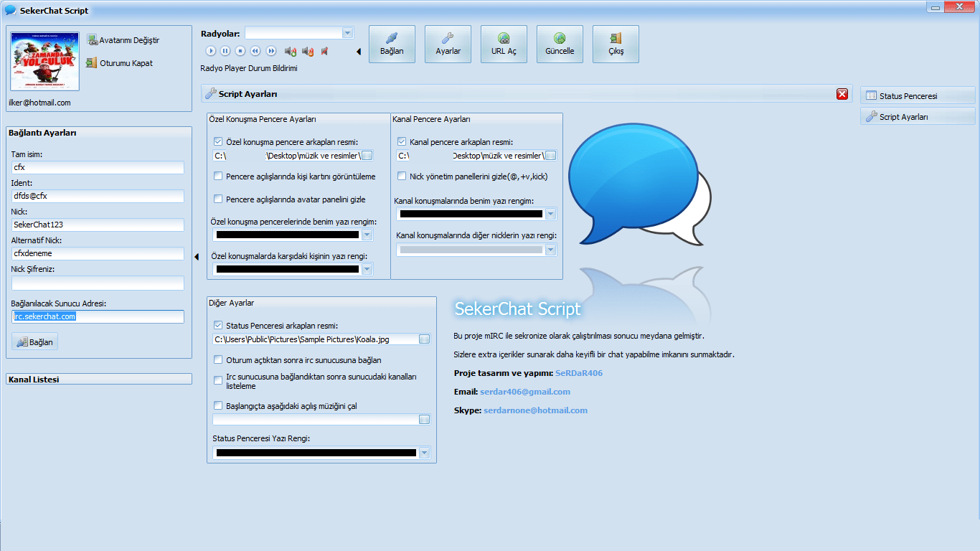Click the empty Nick Şifreniz password field
980x551 pixels.
[98, 283]
